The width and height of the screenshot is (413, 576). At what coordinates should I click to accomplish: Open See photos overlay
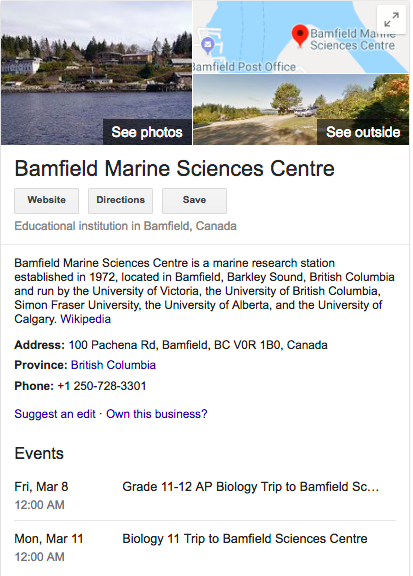click(147, 132)
